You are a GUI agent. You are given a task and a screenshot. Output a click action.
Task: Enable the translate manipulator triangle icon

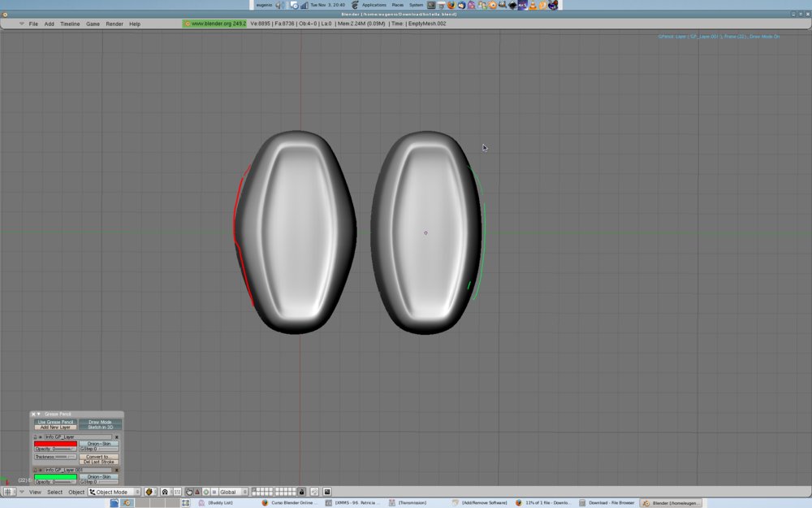pos(197,492)
